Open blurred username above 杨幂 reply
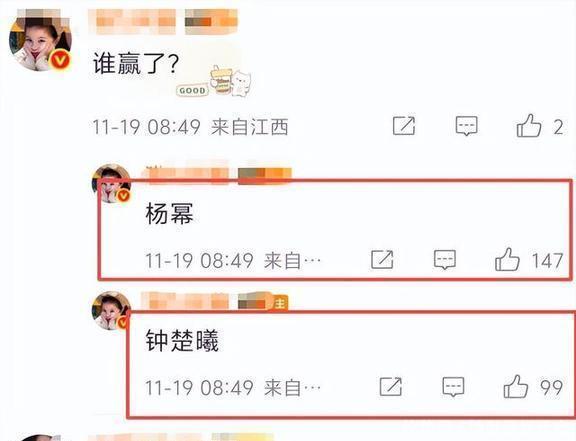The image size is (576, 441). [216, 173]
